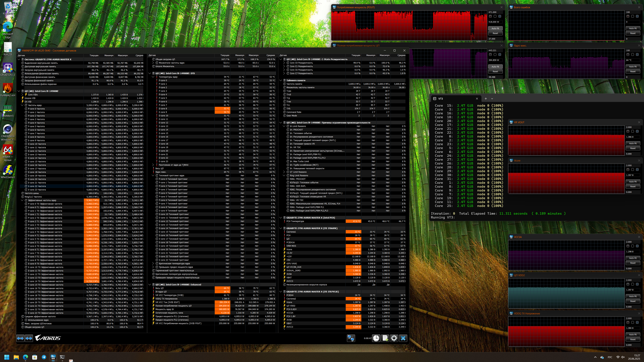Click Auto Fit in Всего ошибок graph

pos(633,29)
